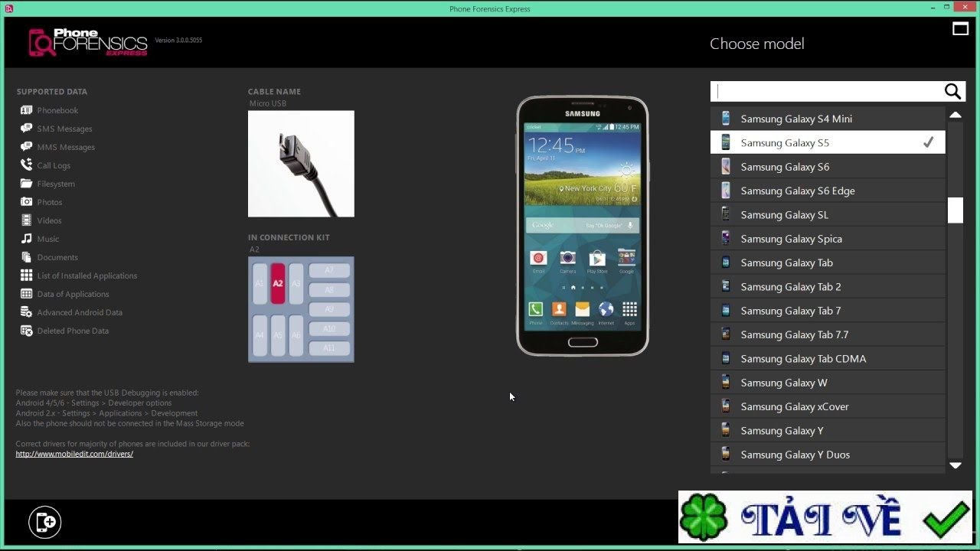Image resolution: width=980 pixels, height=551 pixels.
Task: Click the Call Logs phone icon
Action: pyautogui.click(x=26, y=165)
